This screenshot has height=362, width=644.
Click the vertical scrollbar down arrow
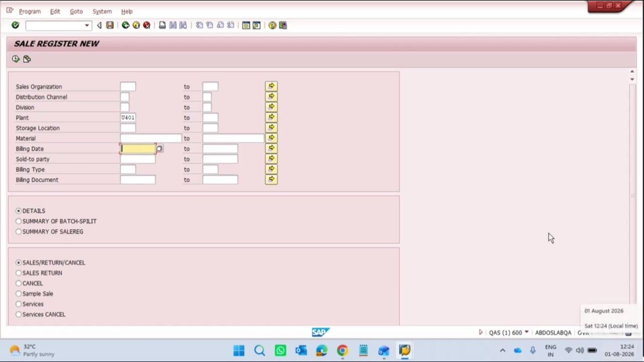click(632, 79)
